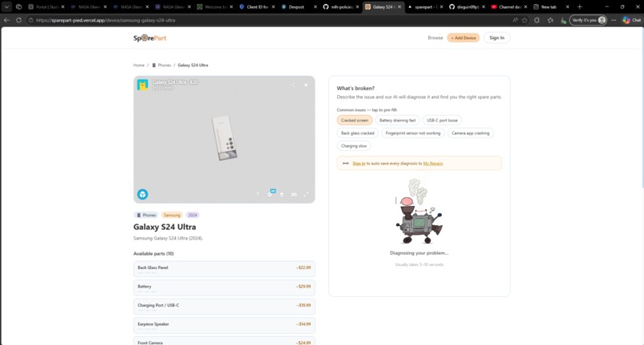Select the Camera app crashing chip
644x345 pixels.
tap(471, 133)
